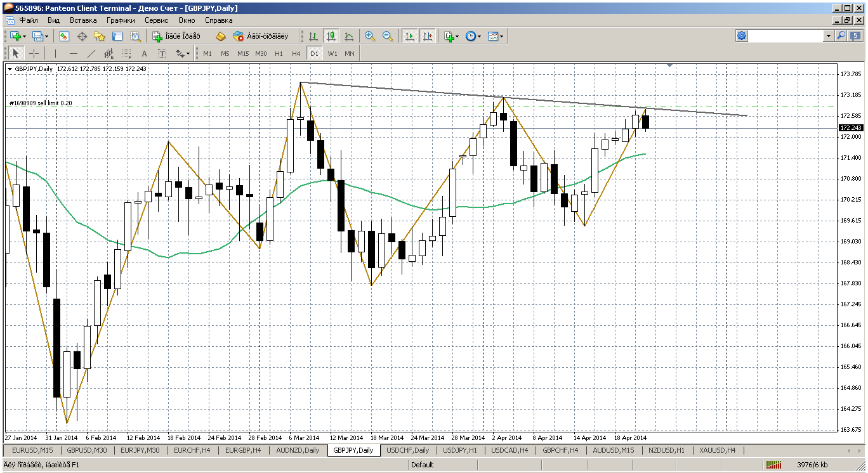The width and height of the screenshot is (868, 473).
Task: Open the Сервис menu
Action: (x=157, y=20)
